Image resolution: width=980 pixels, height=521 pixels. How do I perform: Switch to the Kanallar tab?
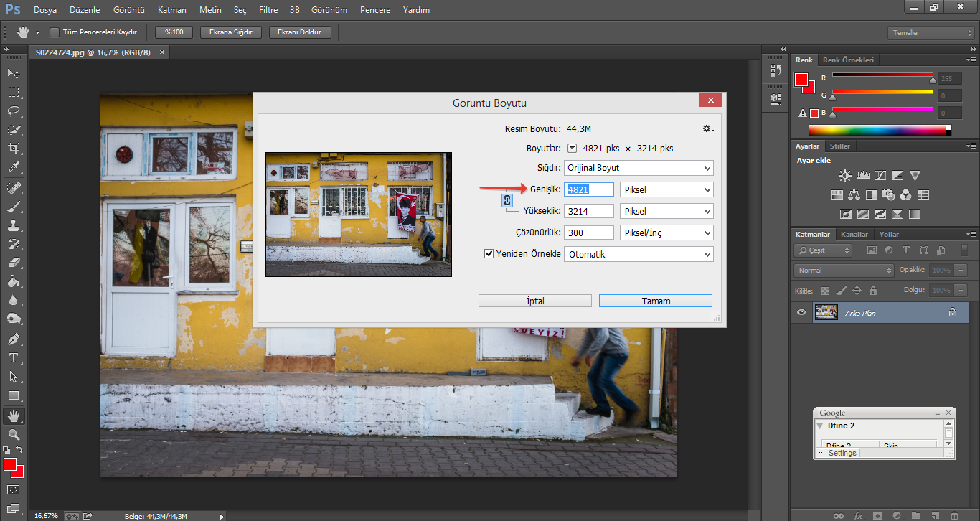tap(854, 234)
